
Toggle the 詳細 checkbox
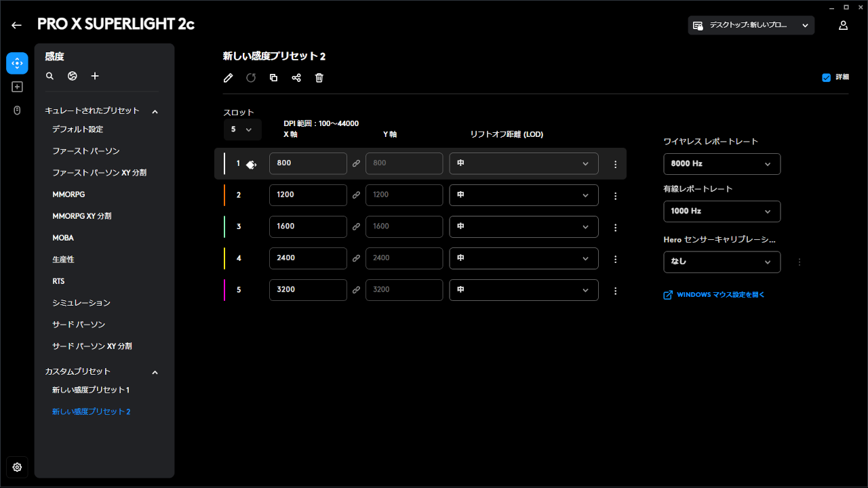click(825, 77)
